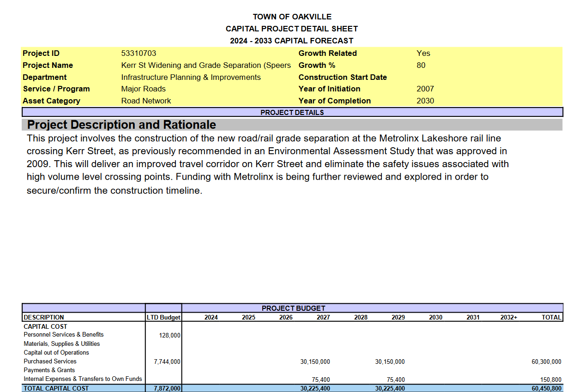
Task: Click the Major Roads service value
Action: pos(143,89)
